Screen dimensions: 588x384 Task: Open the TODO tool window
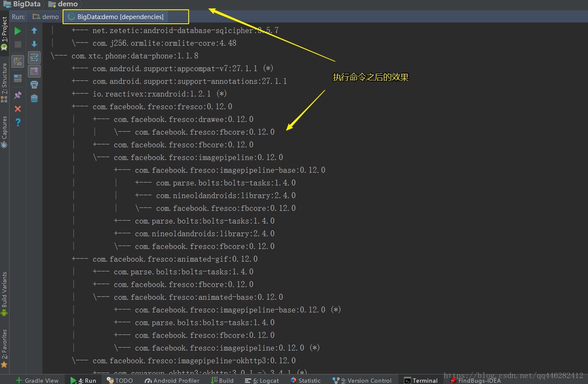[x=120, y=380]
